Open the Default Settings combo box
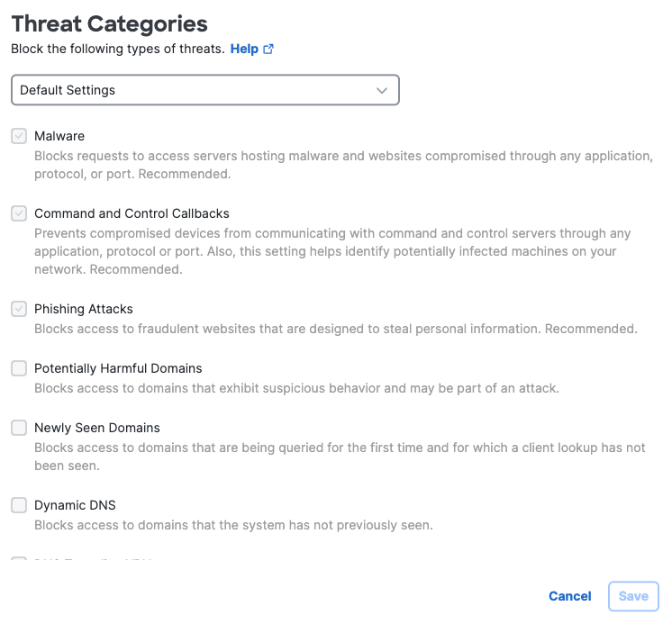 [205, 90]
